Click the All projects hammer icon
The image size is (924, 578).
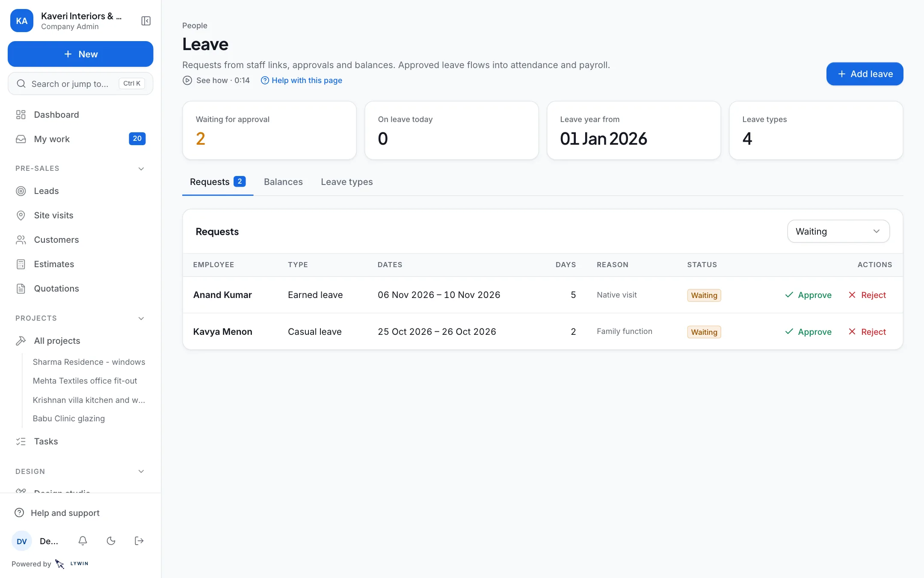tap(21, 341)
